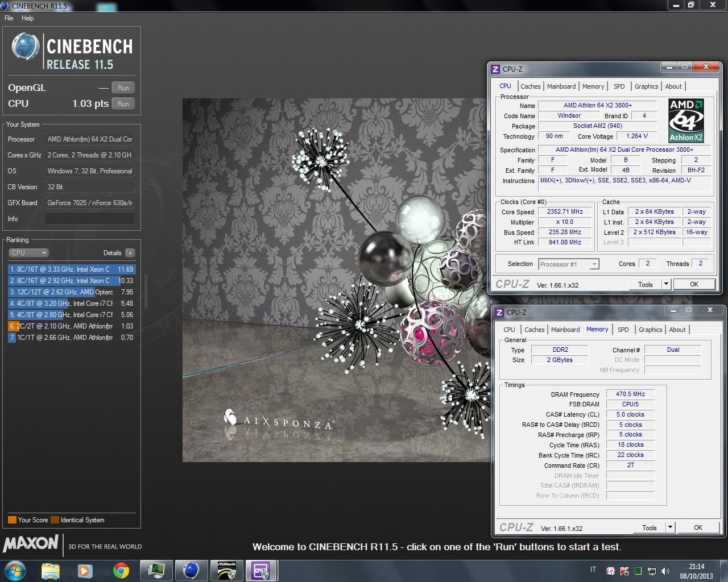Select ranking entry 2C/2T @ 2.10 GHz

coord(72,326)
